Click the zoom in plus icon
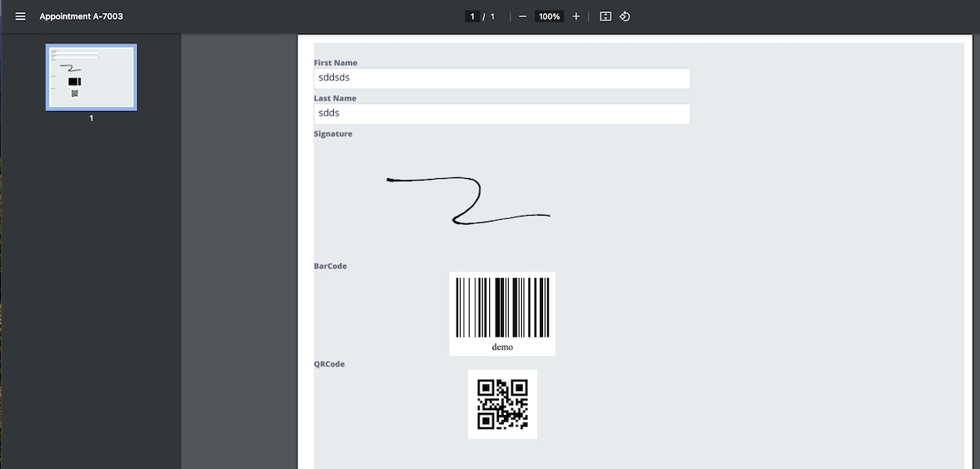The image size is (980, 469). point(576,16)
